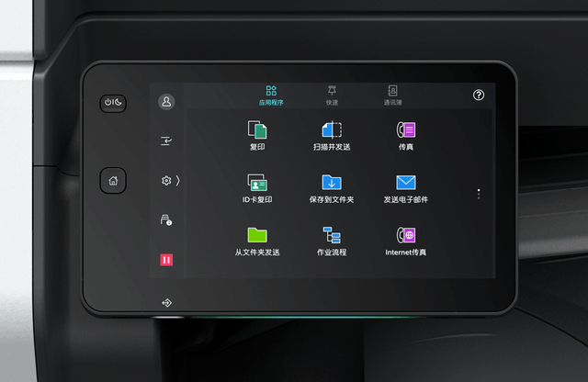Open the 扫描并发送 scan and send app
The image size is (588, 382).
tap(332, 135)
